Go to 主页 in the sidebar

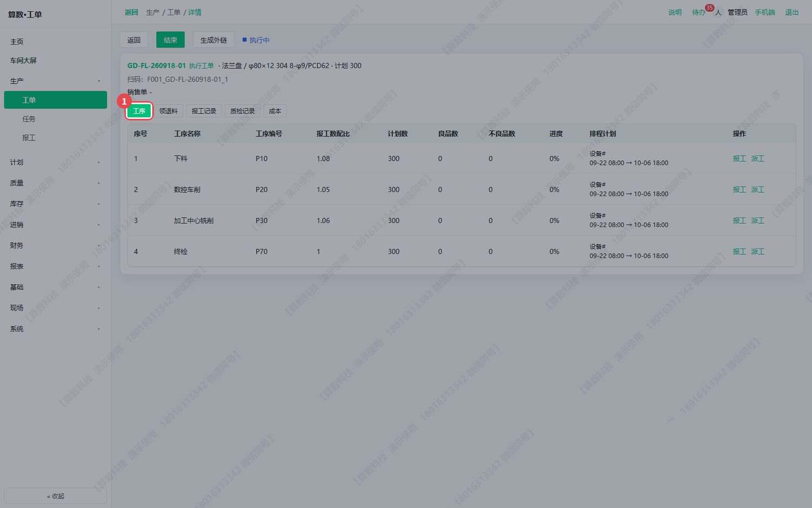pos(55,42)
